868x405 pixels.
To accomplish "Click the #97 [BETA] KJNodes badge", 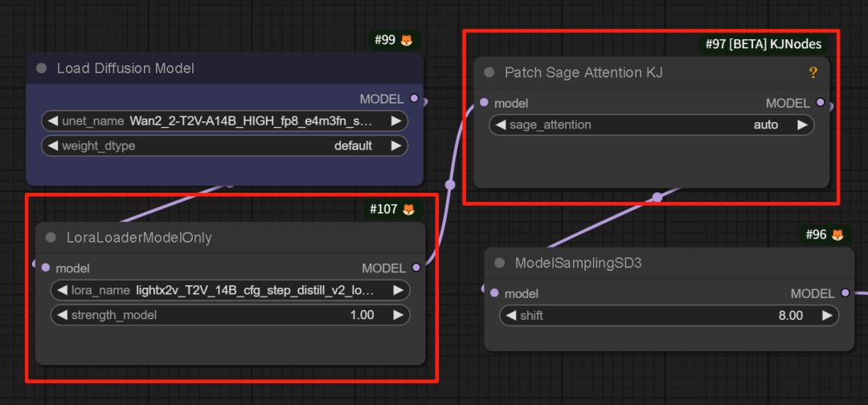I will 764,43.
